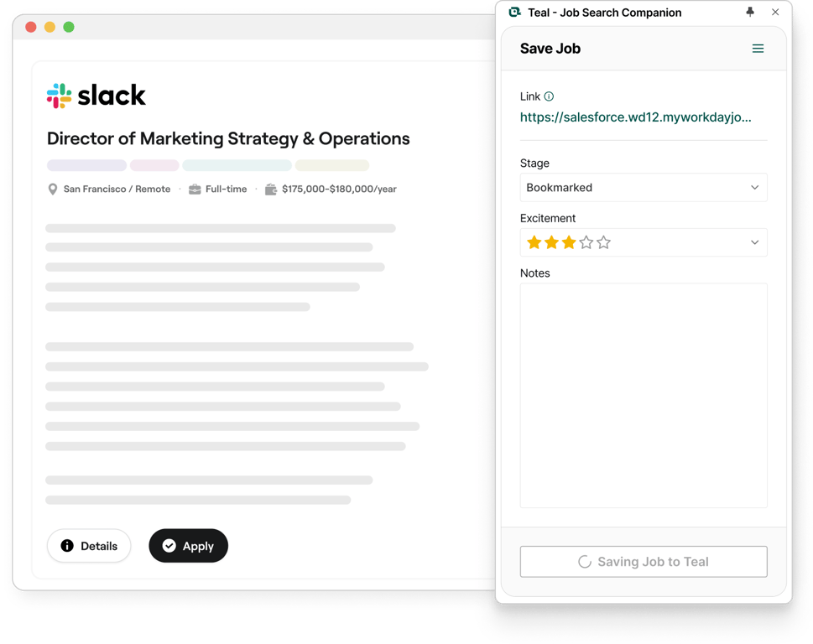Pin the Teal companion panel
The image size is (813, 644).
coord(750,12)
